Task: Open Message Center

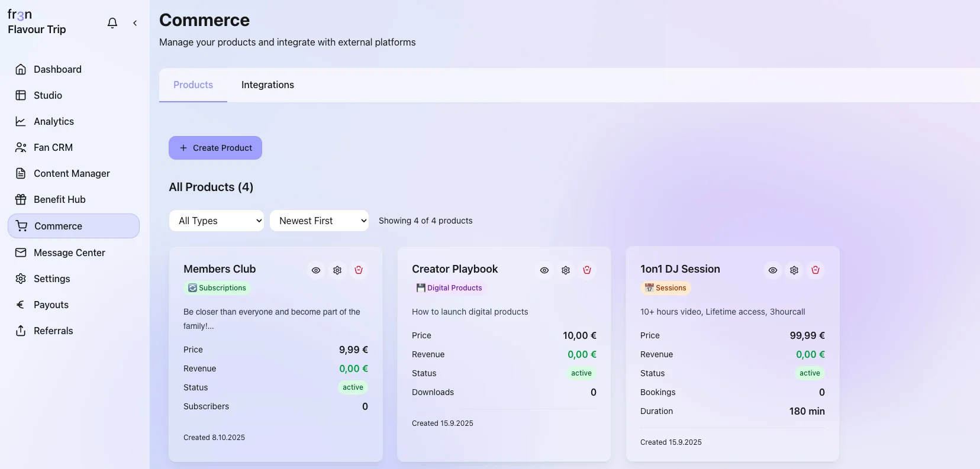Action: [73, 253]
